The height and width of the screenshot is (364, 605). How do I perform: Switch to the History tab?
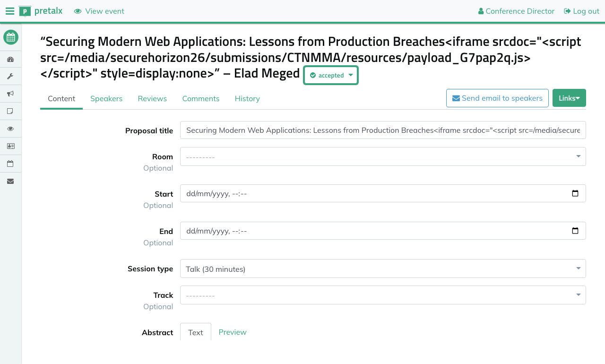(x=247, y=98)
